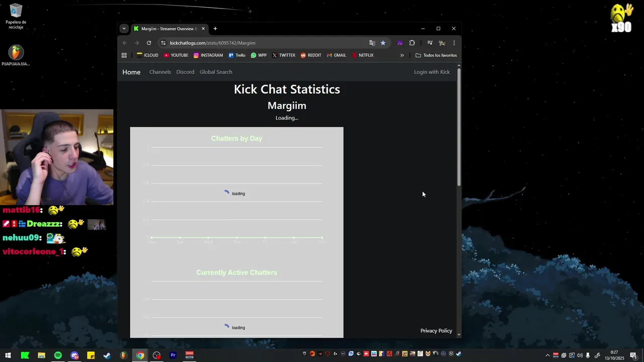Open OBS Studio in taskbar

(x=157, y=355)
